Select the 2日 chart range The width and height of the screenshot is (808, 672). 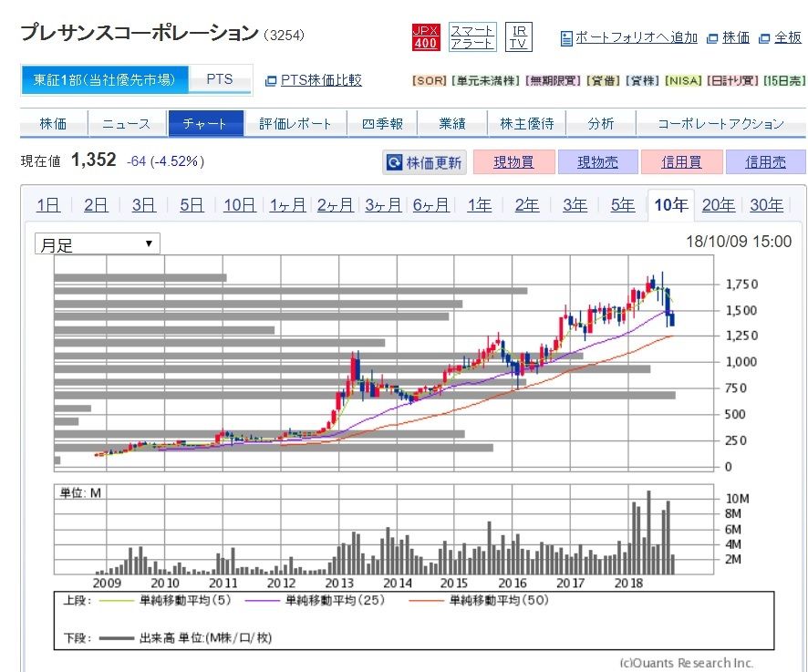[96, 205]
